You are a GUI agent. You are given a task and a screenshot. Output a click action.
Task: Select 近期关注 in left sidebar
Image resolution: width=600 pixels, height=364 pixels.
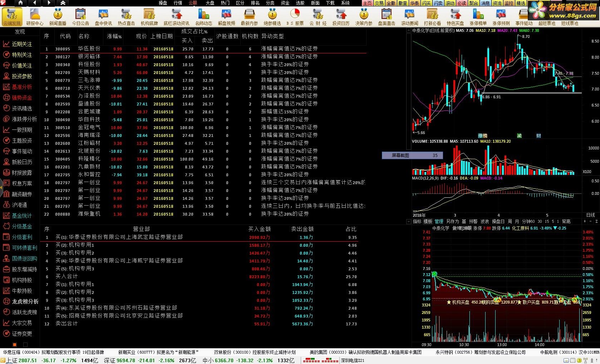[22, 44]
